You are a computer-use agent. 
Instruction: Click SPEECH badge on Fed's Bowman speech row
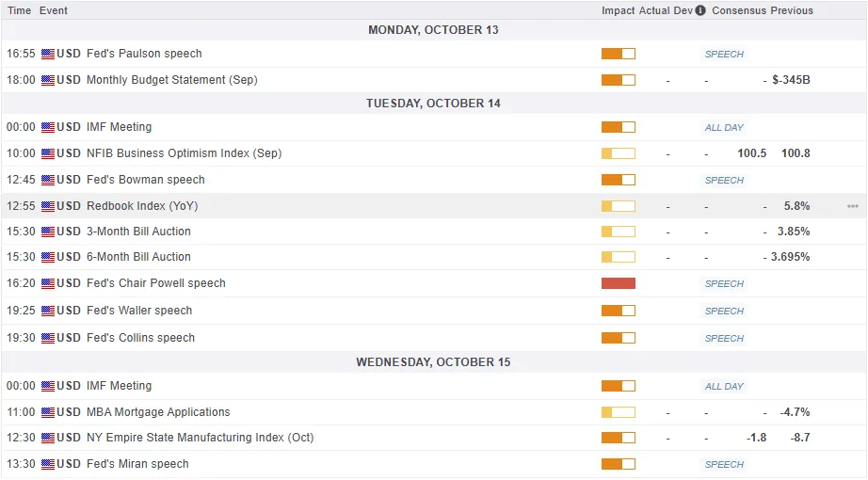coord(724,180)
